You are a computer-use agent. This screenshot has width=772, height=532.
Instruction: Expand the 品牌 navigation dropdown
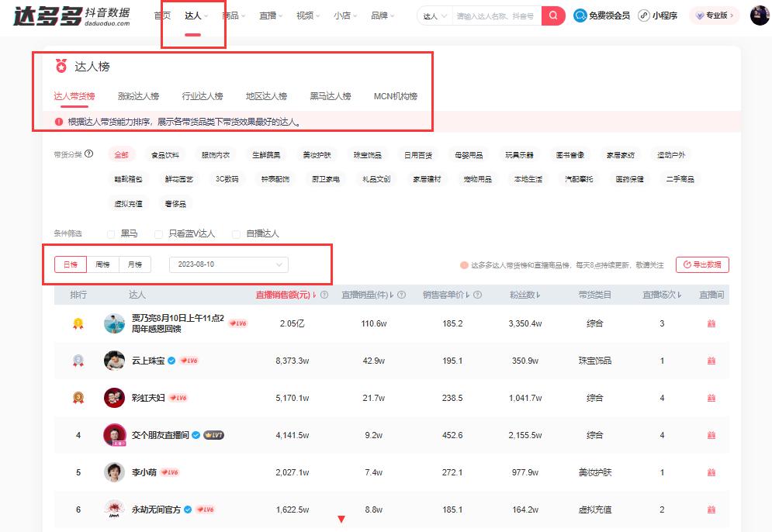point(382,16)
